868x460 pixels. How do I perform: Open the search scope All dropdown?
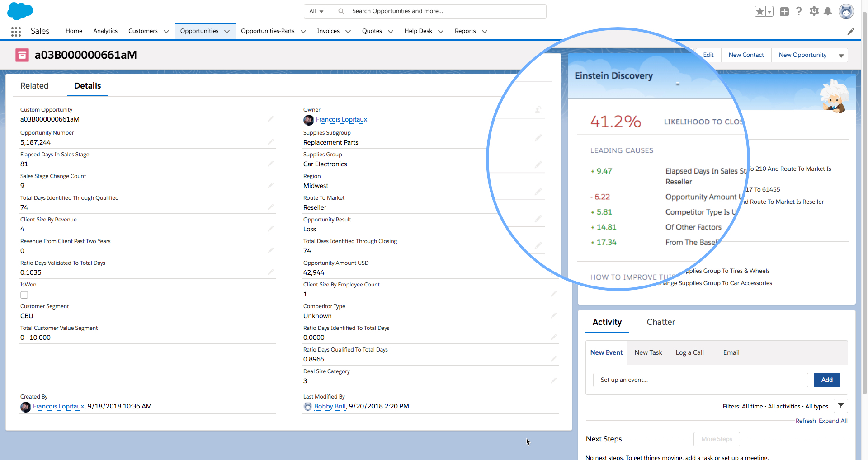[x=316, y=11]
